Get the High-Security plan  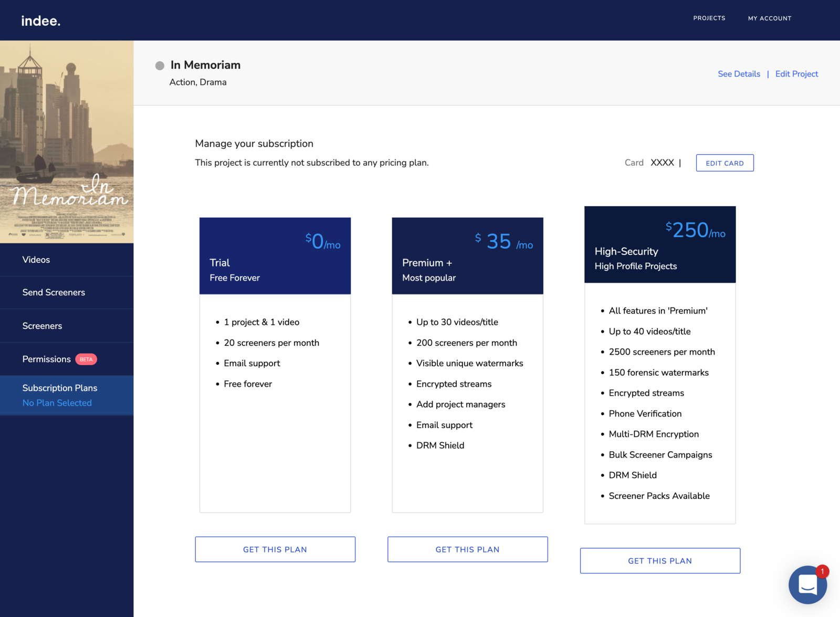(660, 561)
